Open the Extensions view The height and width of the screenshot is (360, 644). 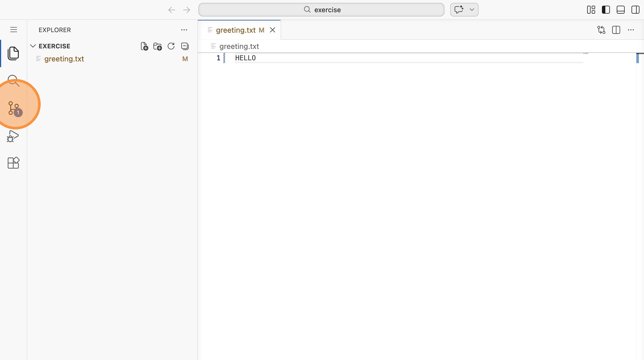coord(13,163)
